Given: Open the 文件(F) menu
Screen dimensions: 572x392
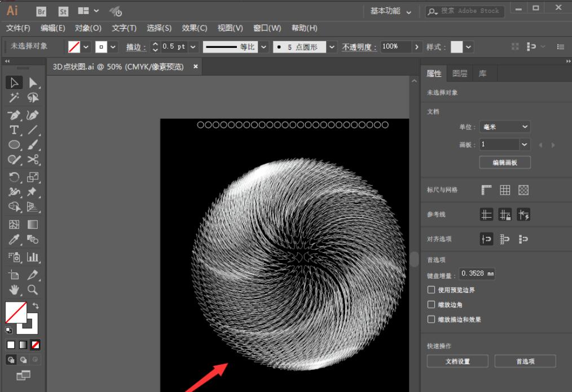Looking at the screenshot, I should pyautogui.click(x=18, y=28).
